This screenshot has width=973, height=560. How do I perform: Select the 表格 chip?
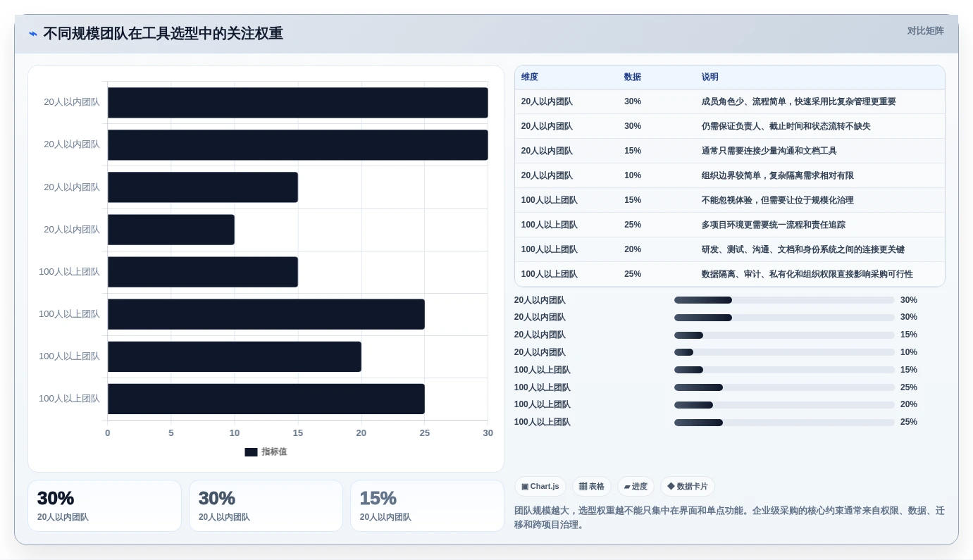(x=592, y=487)
